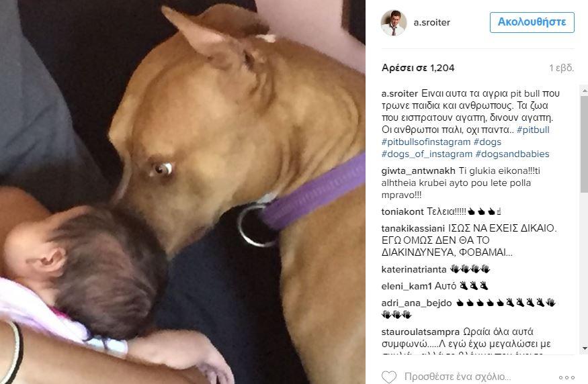
Task: Open tanakikassiani commenter profile
Action: (413, 228)
